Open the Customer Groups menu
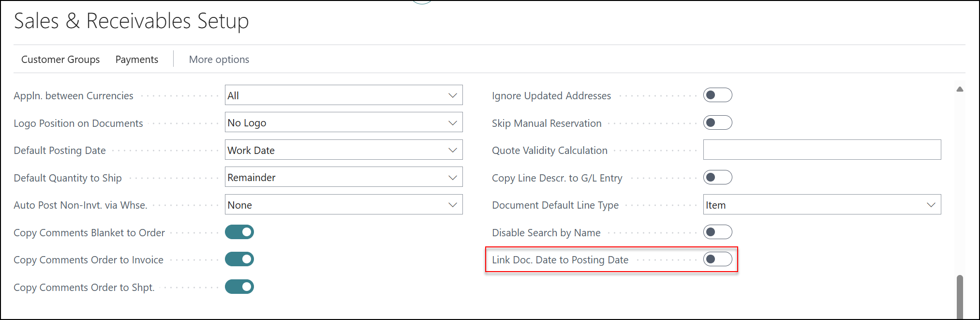The width and height of the screenshot is (980, 320). point(60,60)
